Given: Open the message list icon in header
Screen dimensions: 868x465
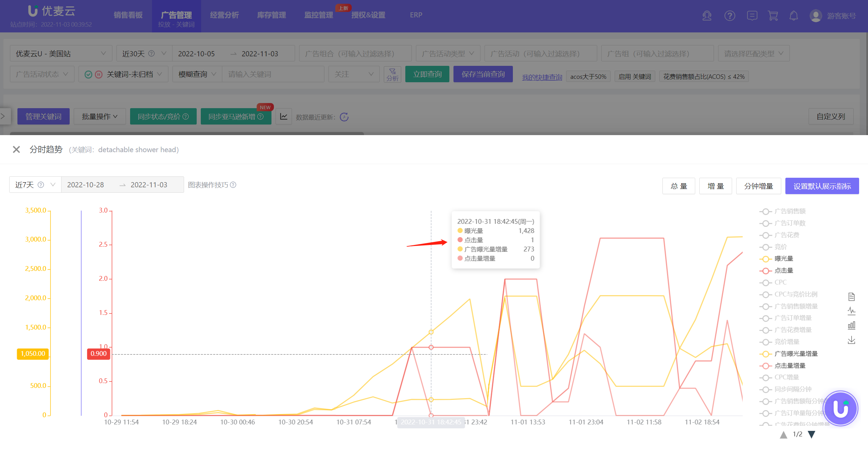Looking at the screenshot, I should (752, 16).
